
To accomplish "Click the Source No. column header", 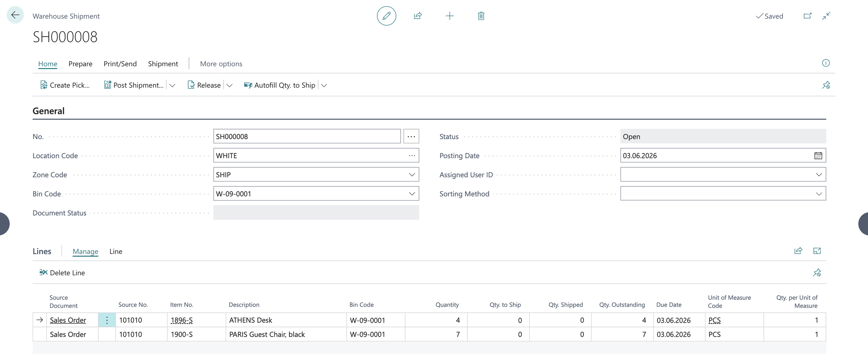I will [133, 305].
